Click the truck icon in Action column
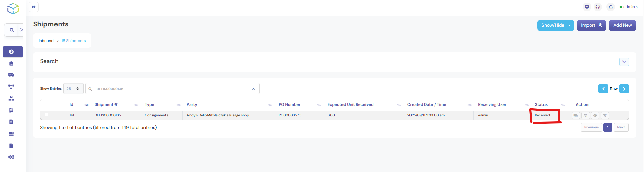Screen dimensions: 644x172 pyautogui.click(x=575, y=115)
